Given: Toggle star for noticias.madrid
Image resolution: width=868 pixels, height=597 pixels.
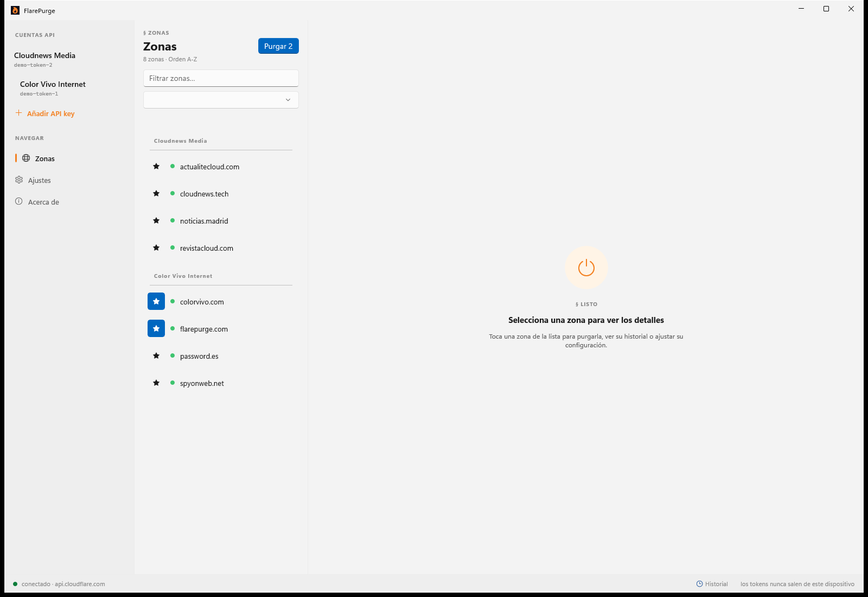Looking at the screenshot, I should coord(156,220).
